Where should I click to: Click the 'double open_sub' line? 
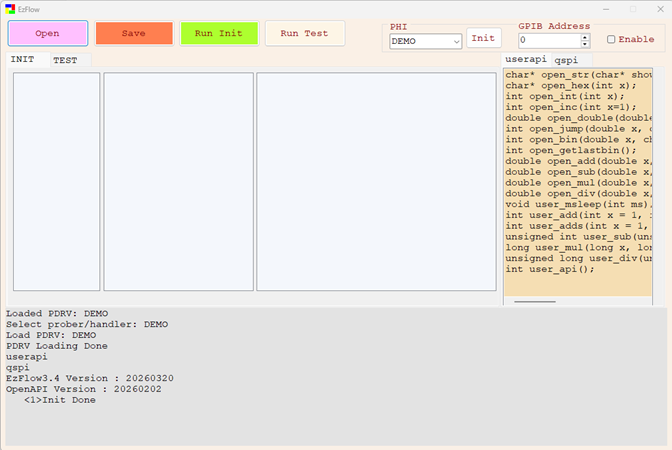578,172
